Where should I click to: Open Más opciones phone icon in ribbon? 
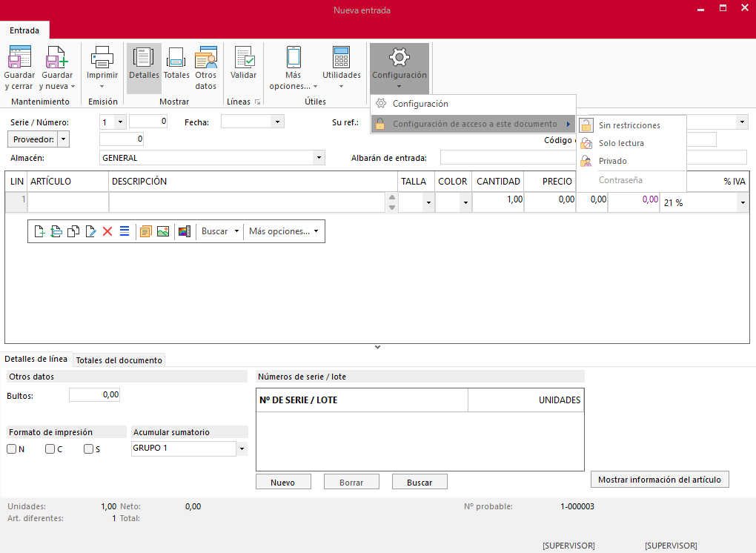click(294, 57)
